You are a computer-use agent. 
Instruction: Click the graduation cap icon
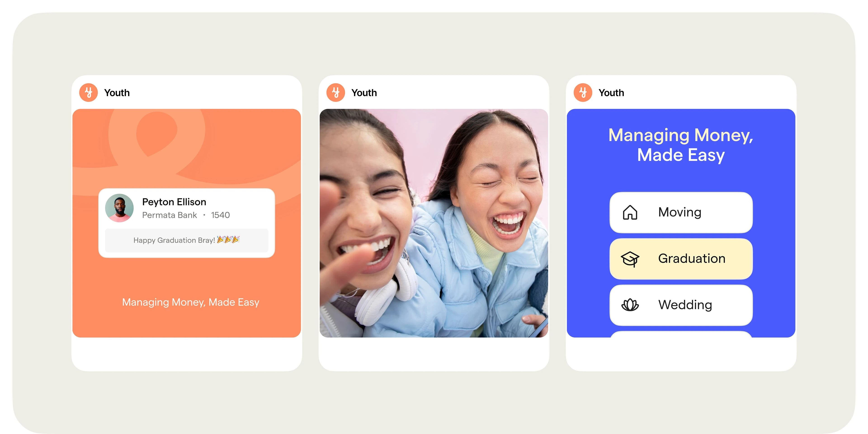pos(630,259)
